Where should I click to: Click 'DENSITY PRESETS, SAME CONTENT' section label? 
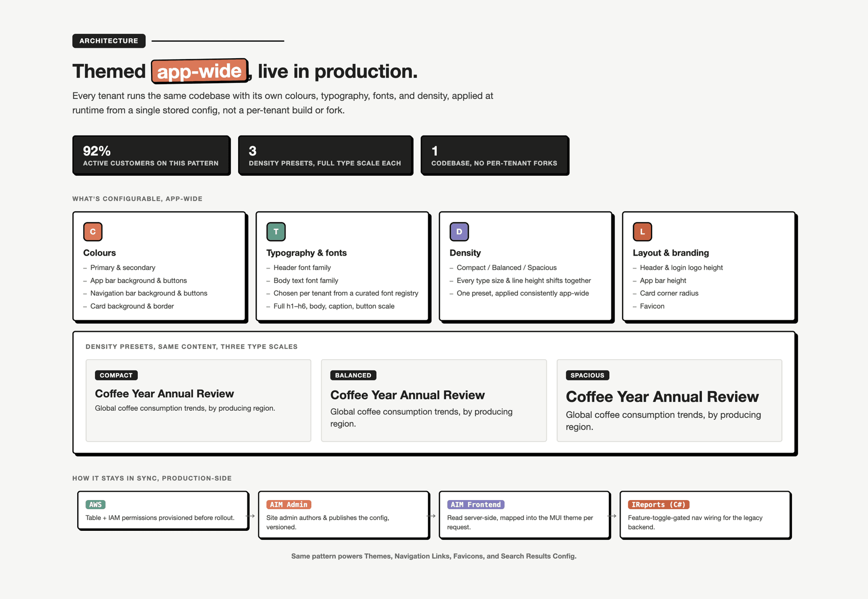(x=192, y=346)
